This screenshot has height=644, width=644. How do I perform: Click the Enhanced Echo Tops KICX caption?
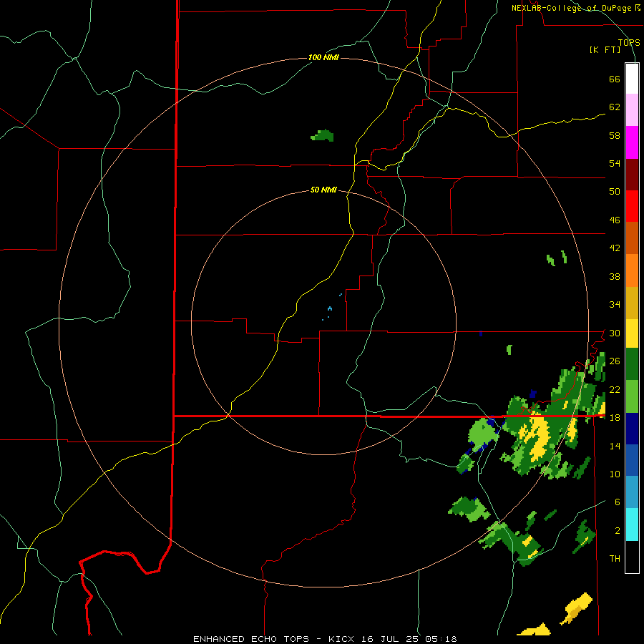coord(325,639)
